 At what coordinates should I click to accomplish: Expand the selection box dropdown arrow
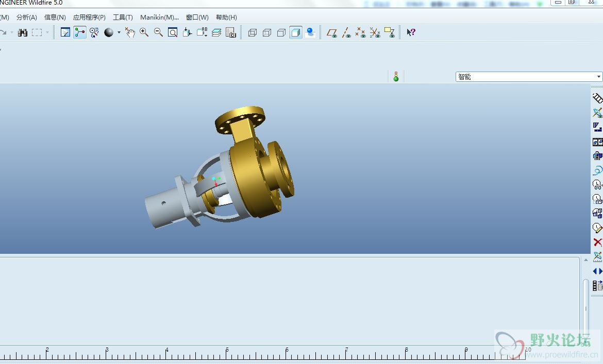(x=47, y=32)
